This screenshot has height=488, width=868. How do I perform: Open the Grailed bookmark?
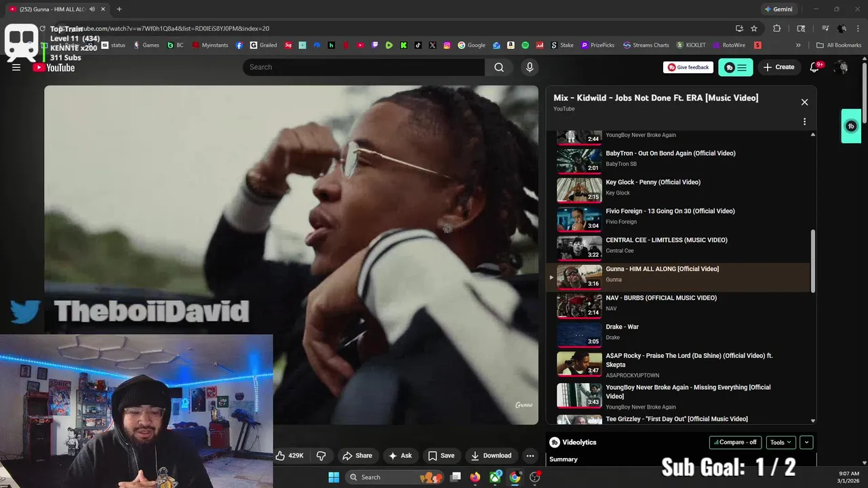click(x=264, y=45)
